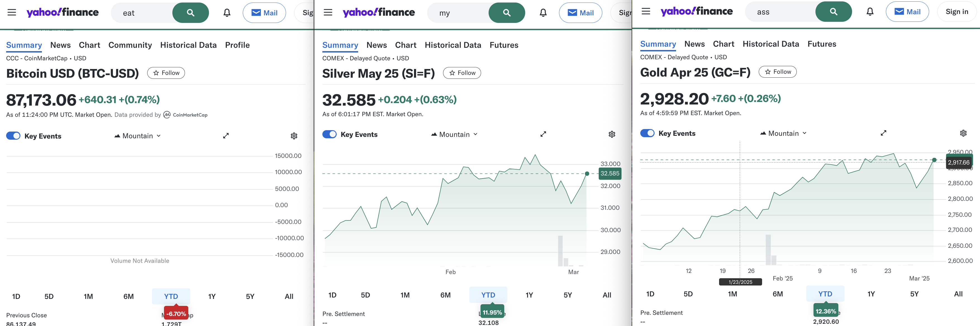Open Mountain dropdown on Gold chart
Image resolution: width=980 pixels, height=326 pixels.
point(783,133)
